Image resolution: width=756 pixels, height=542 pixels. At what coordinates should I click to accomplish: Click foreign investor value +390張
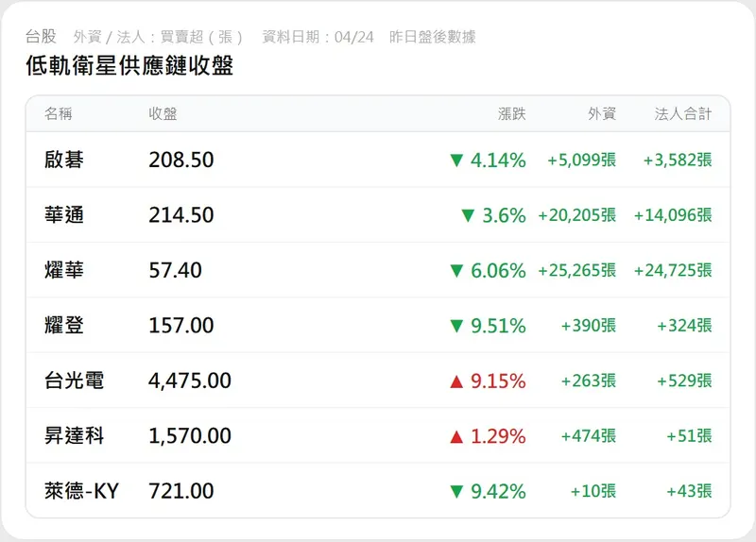click(x=588, y=326)
